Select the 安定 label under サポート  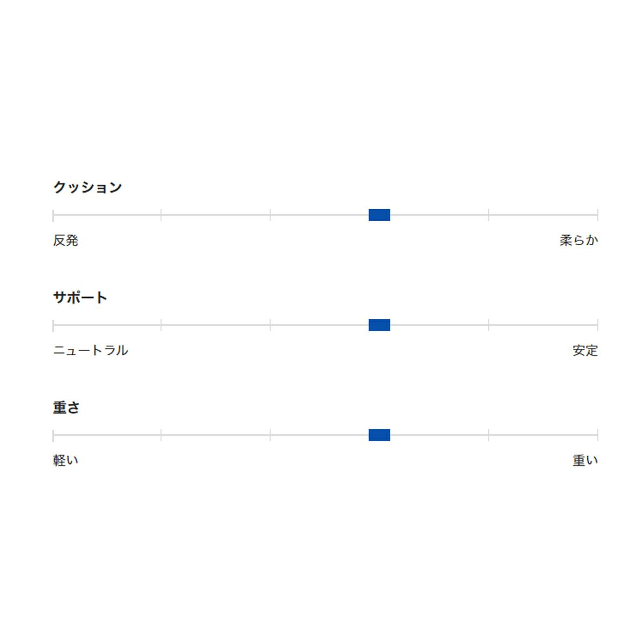(x=585, y=350)
